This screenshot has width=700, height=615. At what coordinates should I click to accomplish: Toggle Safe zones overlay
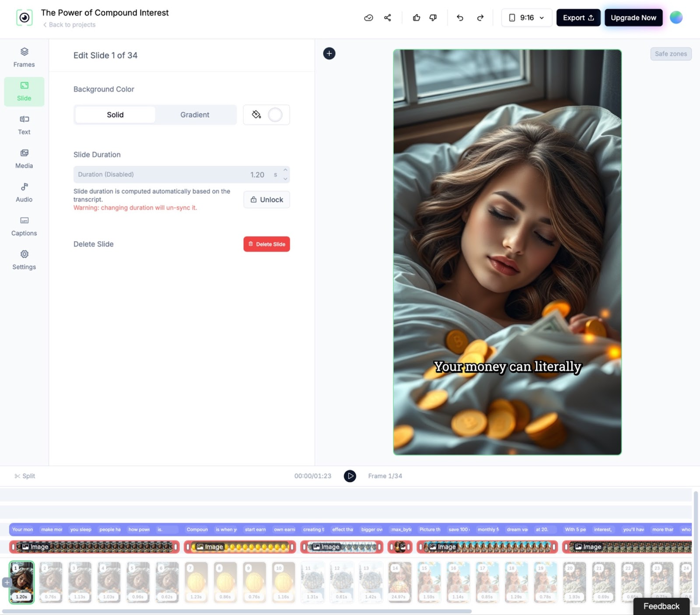671,54
